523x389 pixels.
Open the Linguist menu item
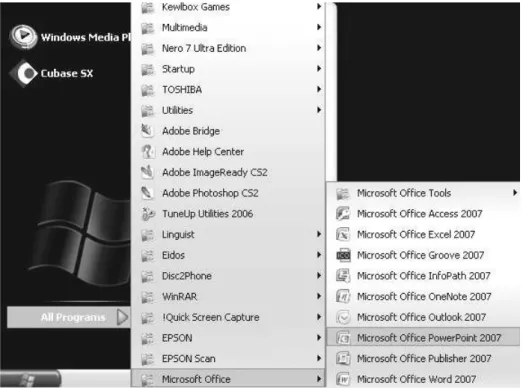[x=228, y=235]
